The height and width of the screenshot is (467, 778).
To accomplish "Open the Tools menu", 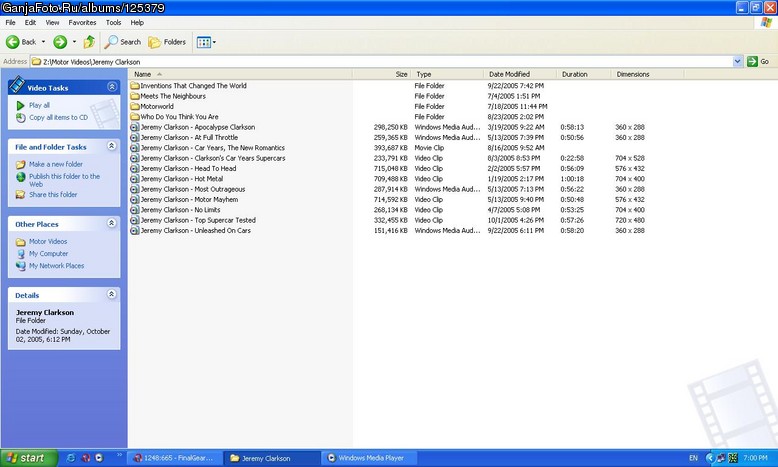I will (113, 22).
